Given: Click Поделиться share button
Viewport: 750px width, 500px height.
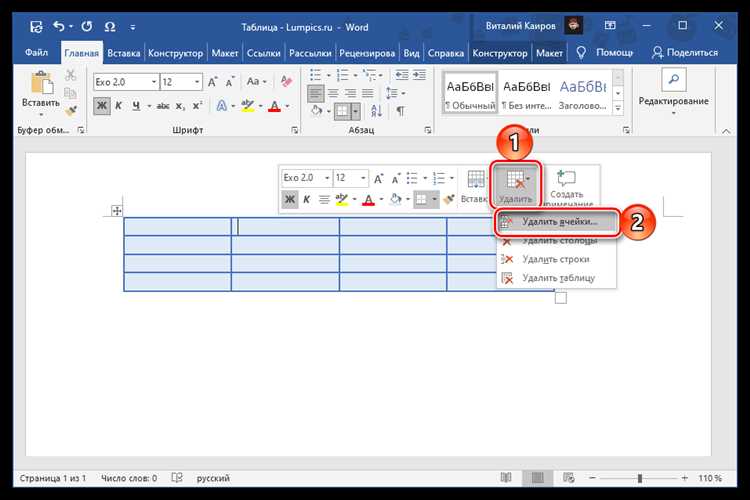Looking at the screenshot, I should coord(685,52).
